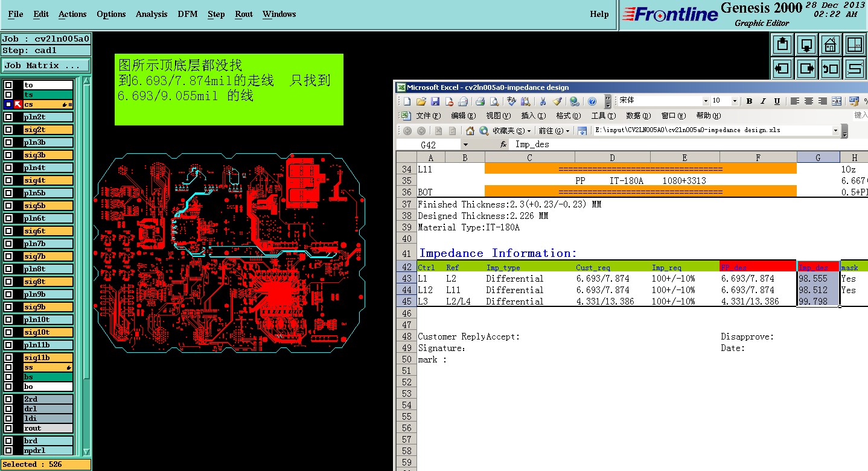Image resolution: width=868 pixels, height=471 pixels.
Task: Click Excel Bold button
Action: (x=749, y=101)
